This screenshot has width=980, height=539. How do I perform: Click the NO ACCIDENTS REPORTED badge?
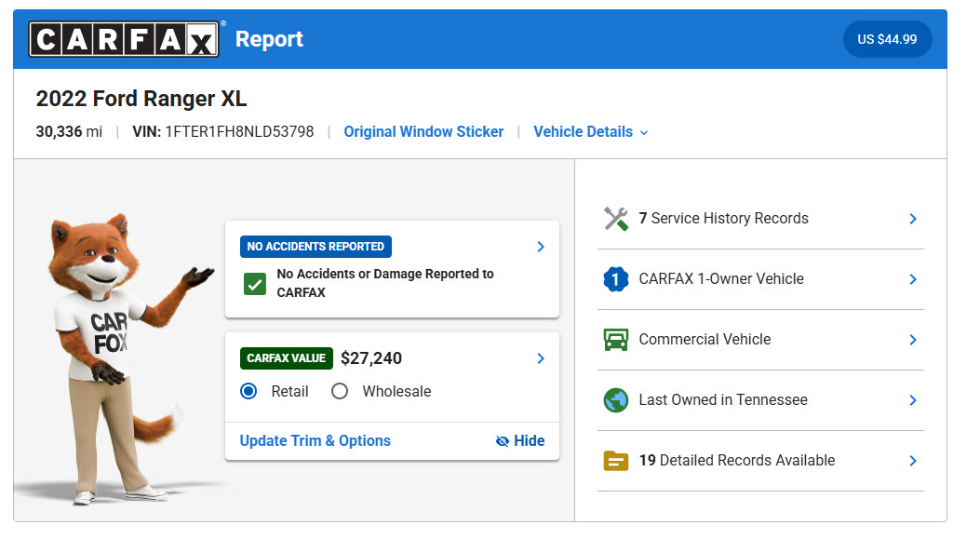coord(315,247)
